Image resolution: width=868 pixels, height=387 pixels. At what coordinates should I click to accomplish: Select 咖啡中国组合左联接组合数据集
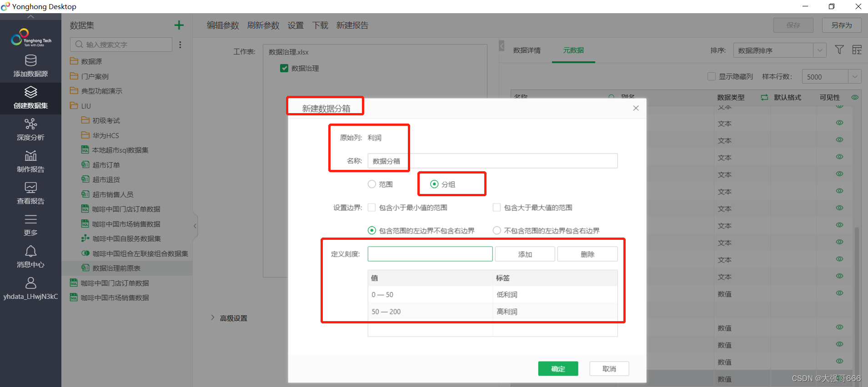135,253
